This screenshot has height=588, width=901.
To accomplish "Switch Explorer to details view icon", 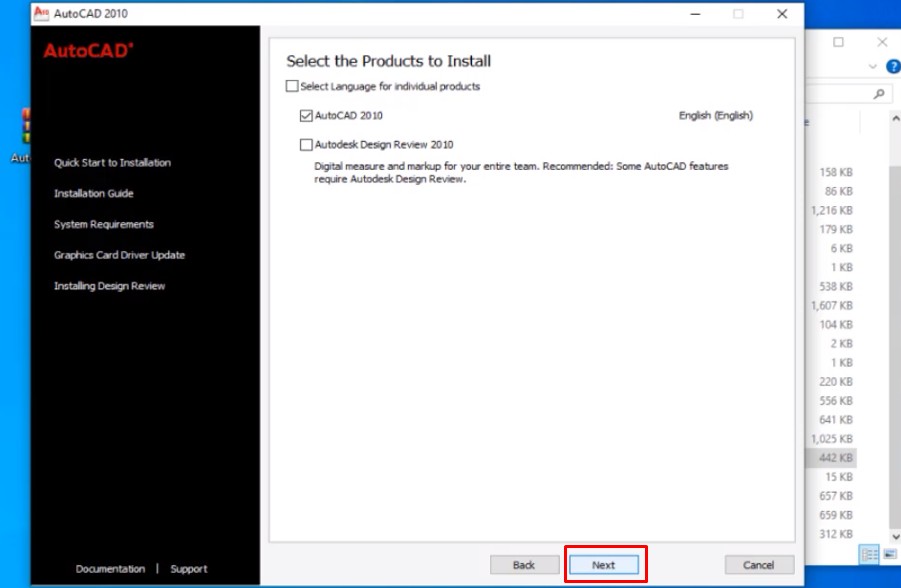I will click(868, 554).
